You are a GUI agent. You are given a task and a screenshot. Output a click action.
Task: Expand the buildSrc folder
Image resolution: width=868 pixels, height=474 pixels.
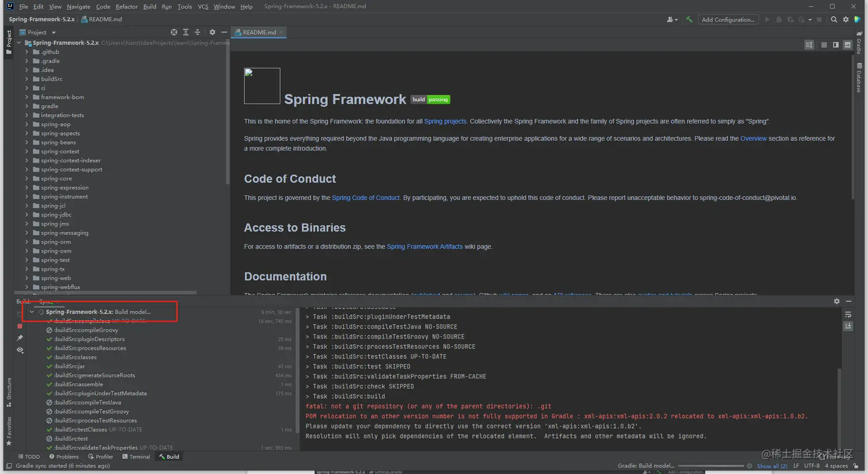27,79
